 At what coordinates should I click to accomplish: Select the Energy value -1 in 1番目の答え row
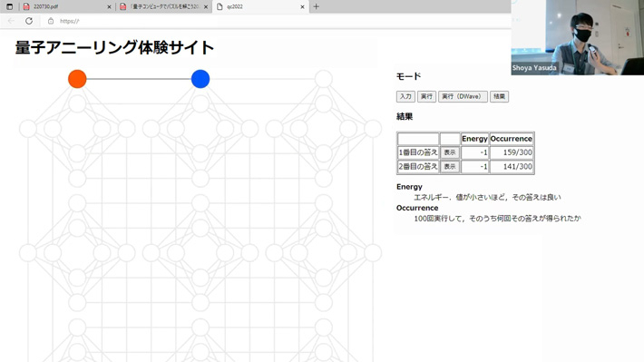[483, 152]
